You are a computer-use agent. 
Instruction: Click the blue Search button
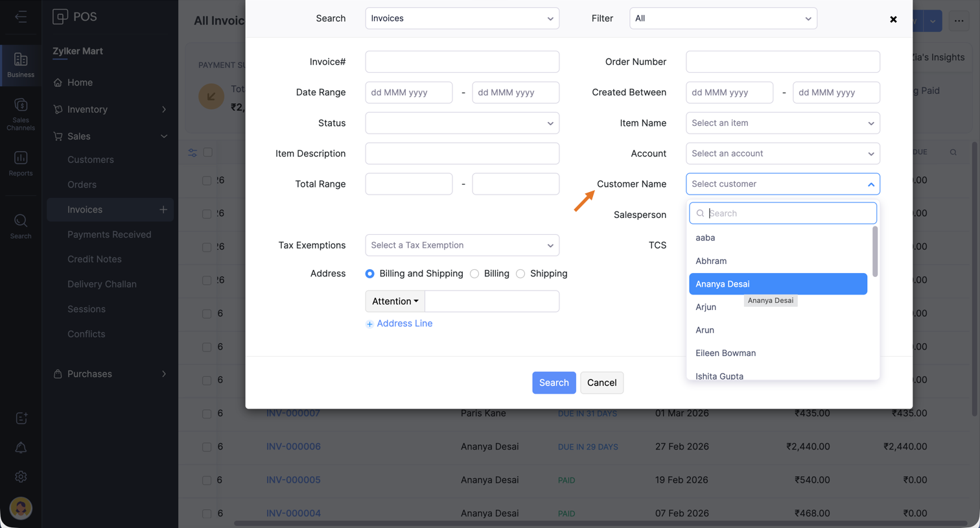coord(554,383)
